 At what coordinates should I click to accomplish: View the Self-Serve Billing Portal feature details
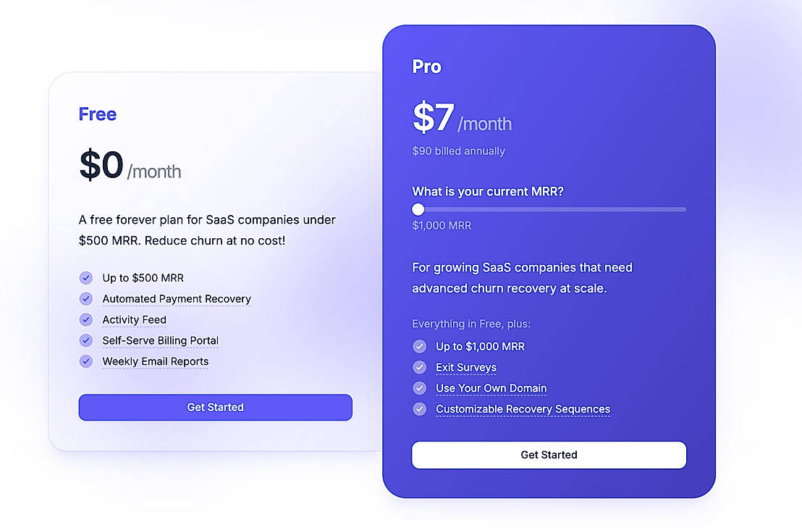(160, 341)
